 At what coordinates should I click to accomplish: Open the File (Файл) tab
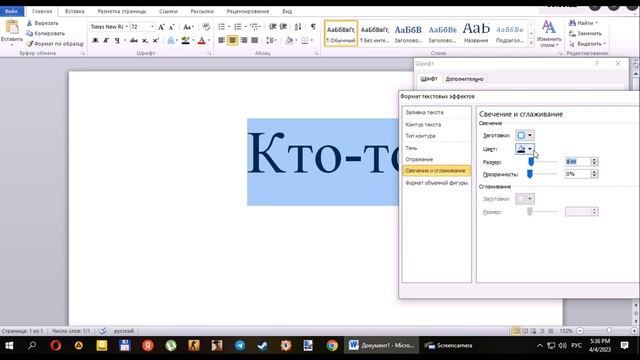click(11, 11)
